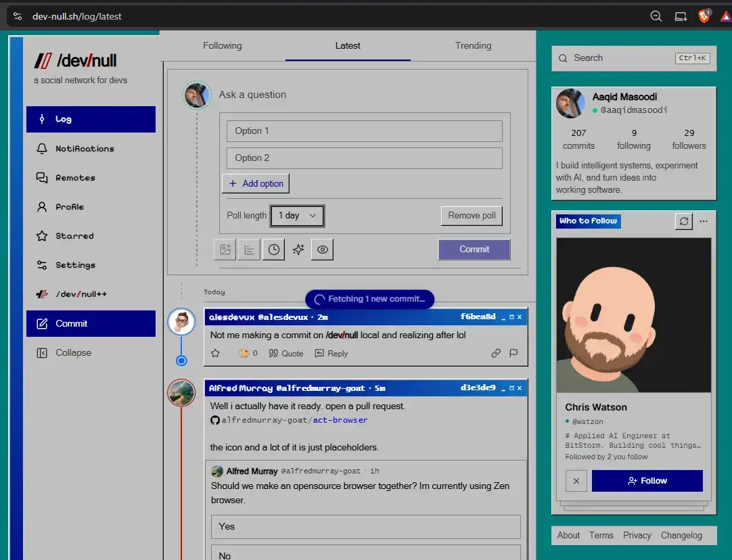
Task: Click Aaqid Masoodi's profile avatar thumbnail
Action: (x=570, y=103)
